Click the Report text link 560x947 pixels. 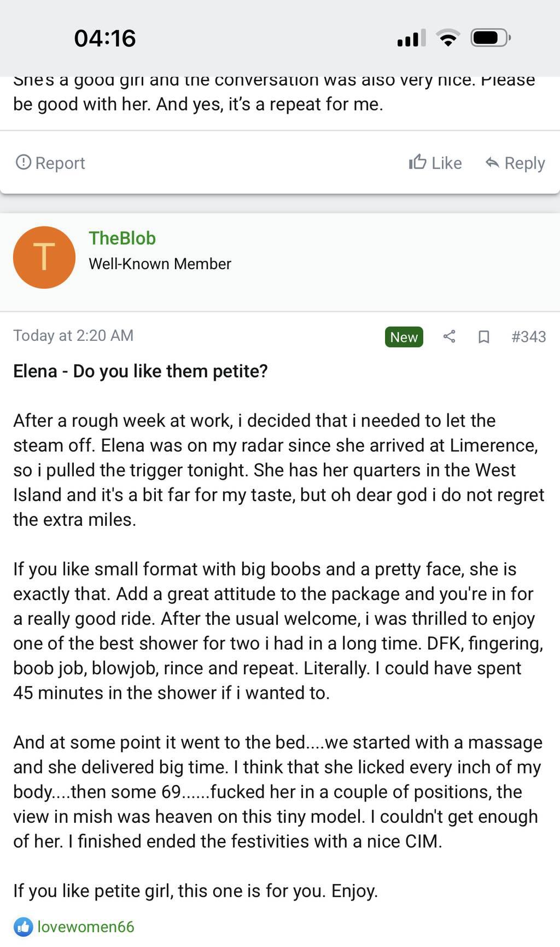(x=60, y=163)
